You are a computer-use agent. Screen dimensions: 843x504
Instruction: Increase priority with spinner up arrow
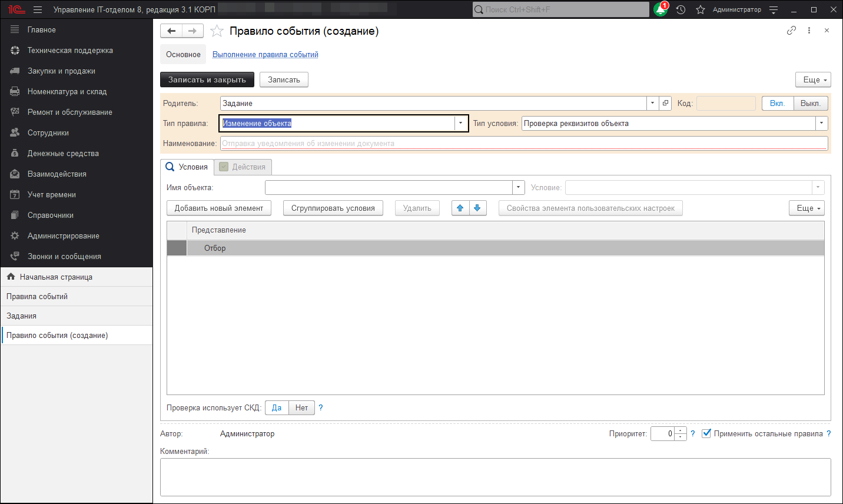(x=681, y=430)
